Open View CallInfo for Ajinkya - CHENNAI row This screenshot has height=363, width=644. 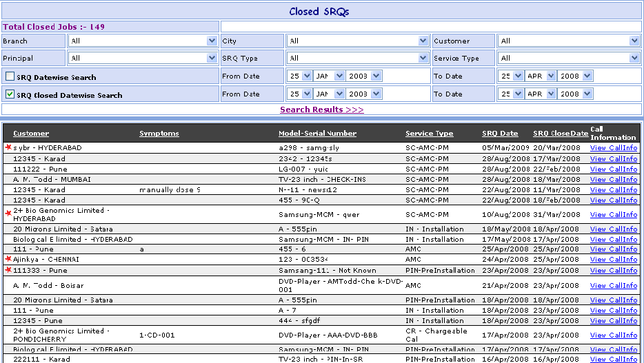pyautogui.click(x=613, y=260)
